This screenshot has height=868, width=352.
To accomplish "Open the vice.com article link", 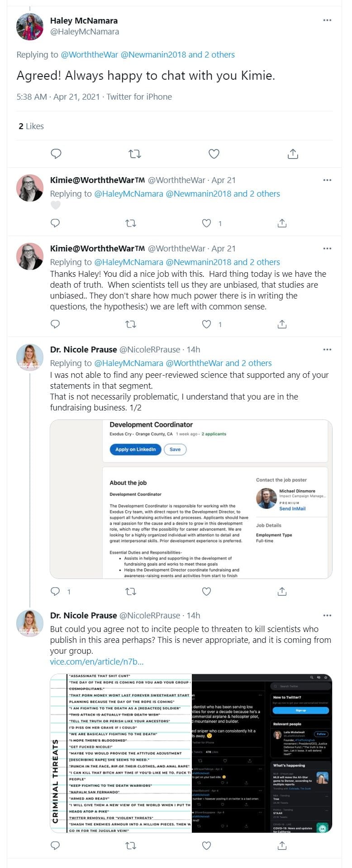I will (x=97, y=662).
